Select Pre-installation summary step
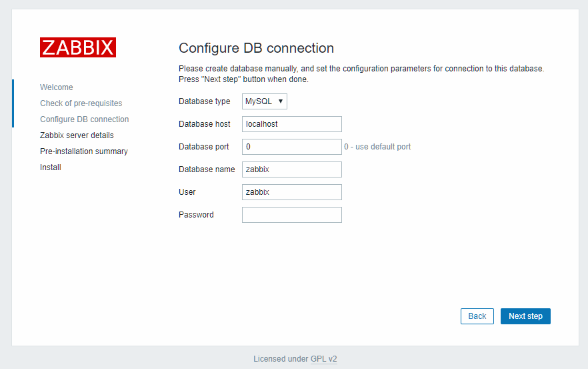The image size is (588, 369). [84, 151]
